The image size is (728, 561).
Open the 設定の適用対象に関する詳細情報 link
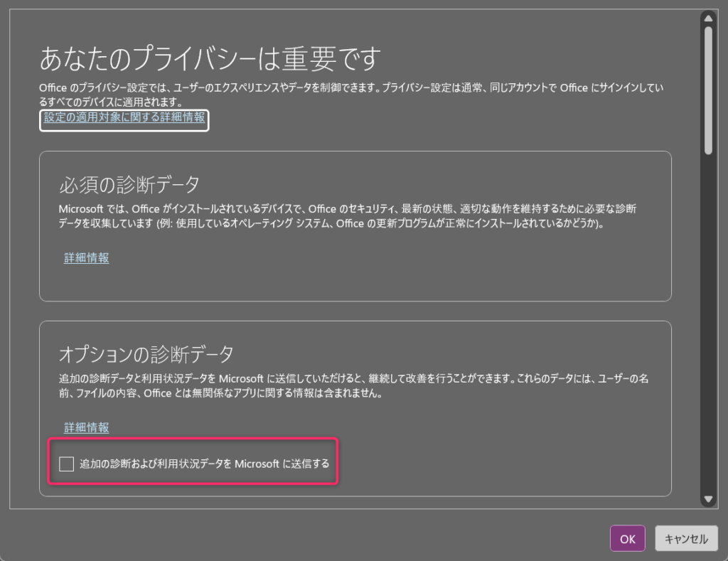pos(124,117)
